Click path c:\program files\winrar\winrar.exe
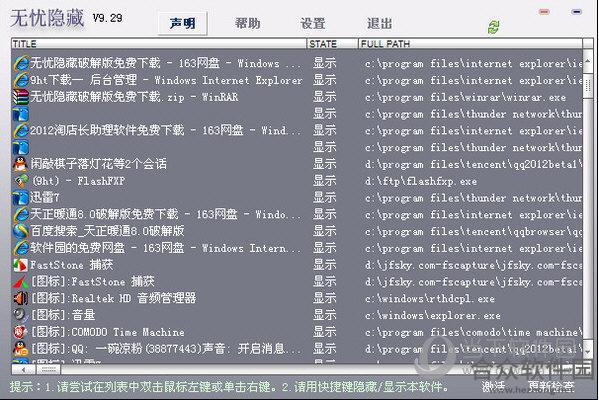The image size is (599, 400). pyautogui.click(x=465, y=97)
